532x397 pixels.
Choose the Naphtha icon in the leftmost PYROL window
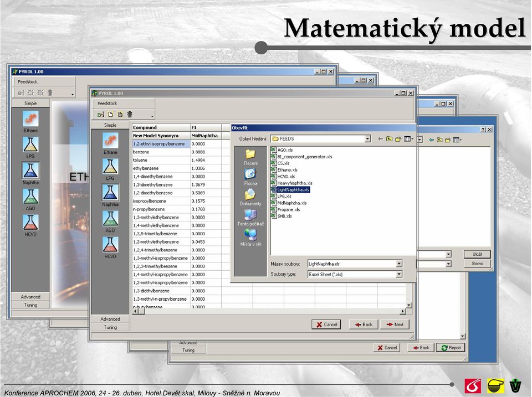point(30,171)
